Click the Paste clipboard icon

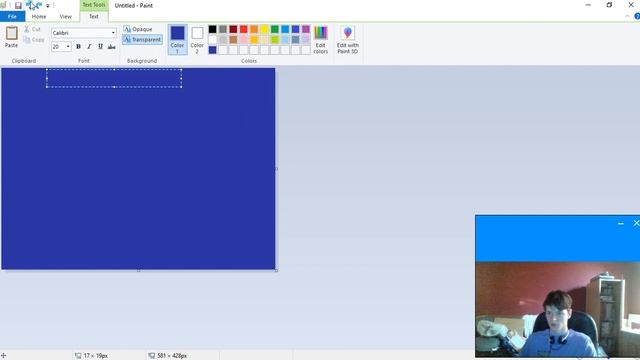11,33
